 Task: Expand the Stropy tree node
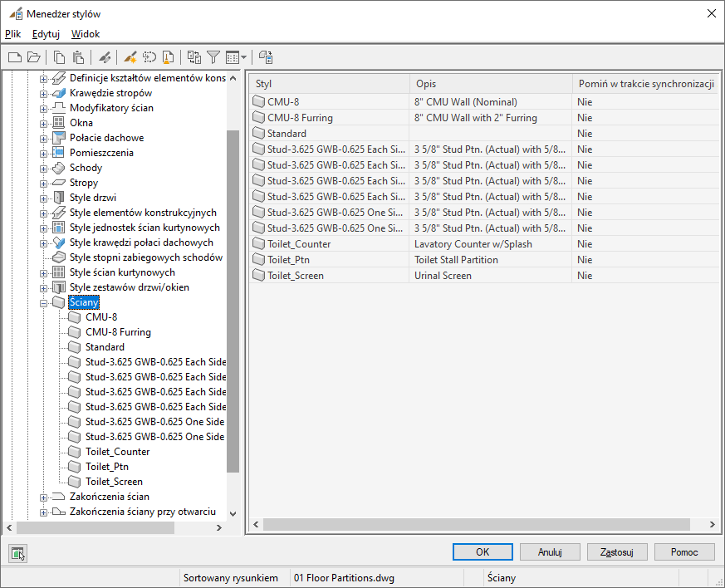coord(43,184)
